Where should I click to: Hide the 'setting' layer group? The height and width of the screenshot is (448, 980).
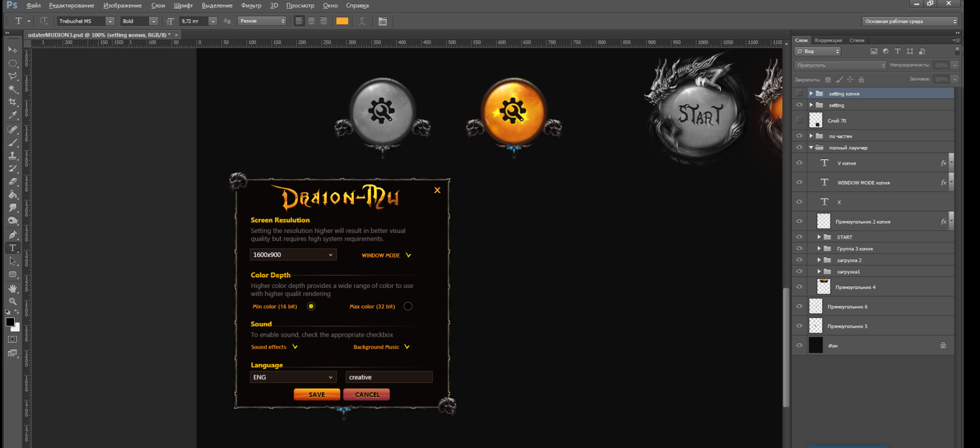click(799, 105)
